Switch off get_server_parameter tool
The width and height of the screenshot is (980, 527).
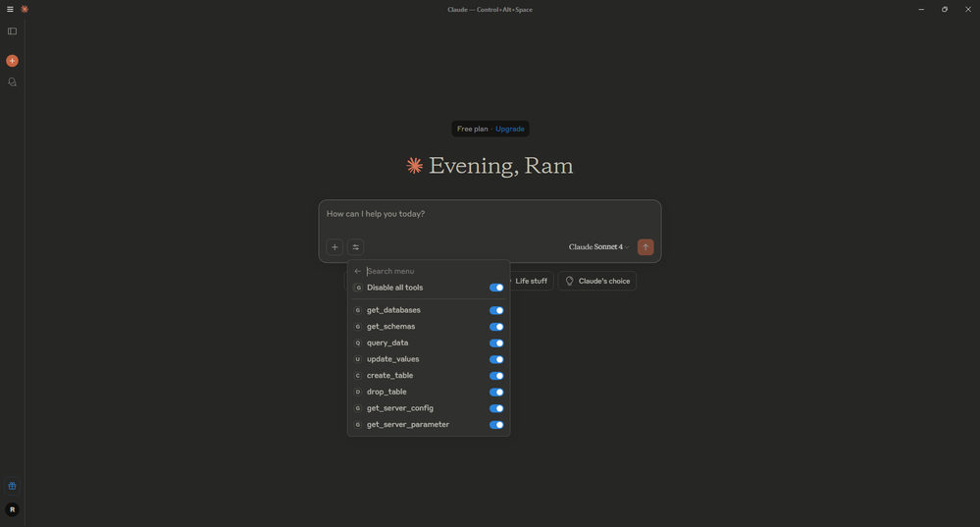(x=496, y=425)
